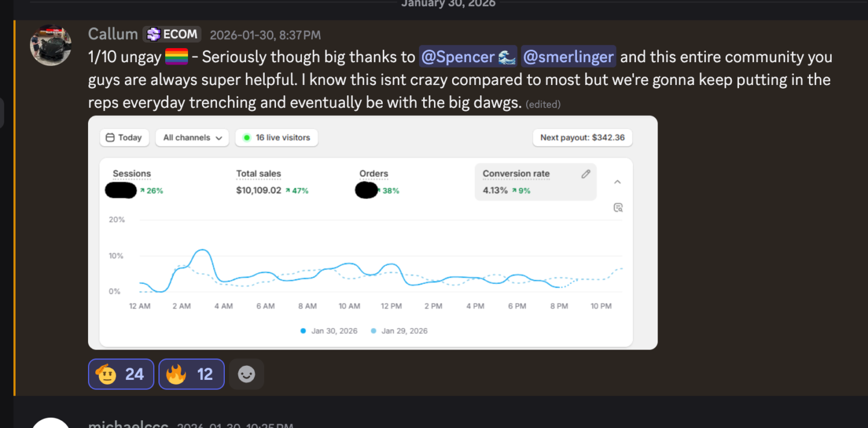
Task: Click the @Spencer mention
Action: [467, 57]
